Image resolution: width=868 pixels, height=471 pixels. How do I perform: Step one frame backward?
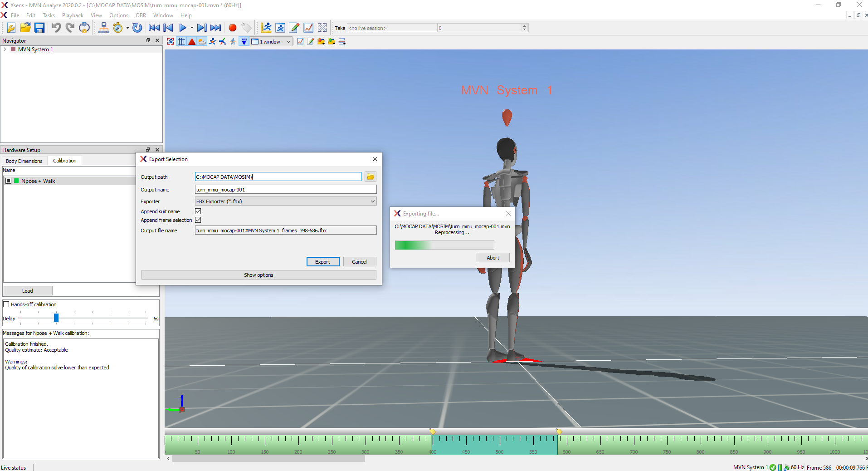tap(168, 28)
